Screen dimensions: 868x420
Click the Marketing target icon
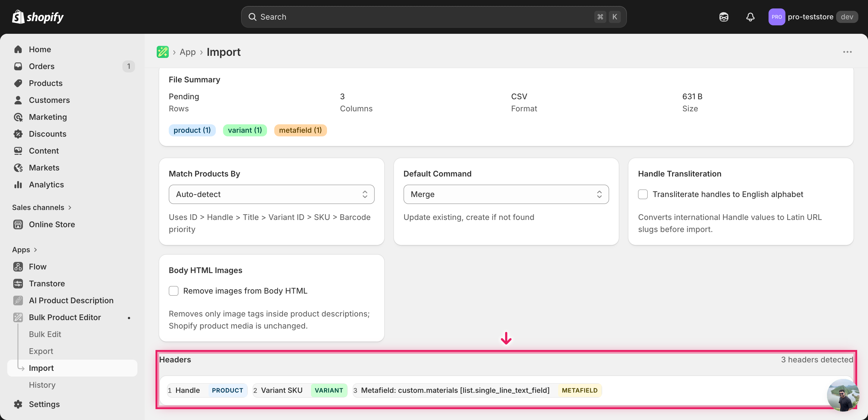[18, 117]
